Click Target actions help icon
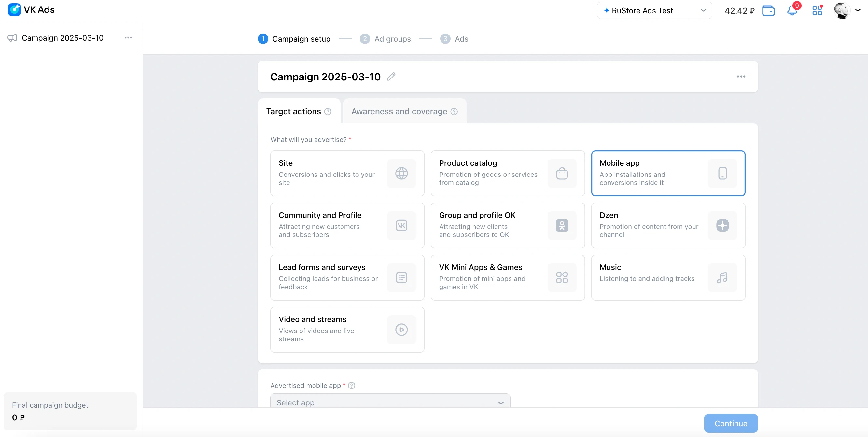The image size is (868, 437). click(x=328, y=111)
